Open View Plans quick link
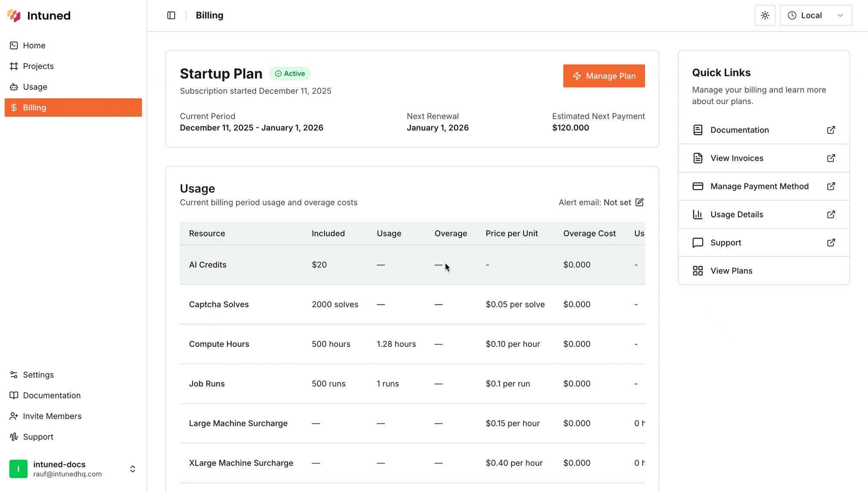The width and height of the screenshot is (868, 492). 731,271
